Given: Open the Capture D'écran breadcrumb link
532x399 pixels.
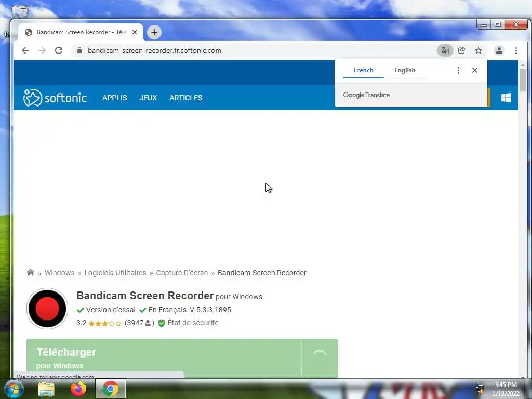Looking at the screenshot, I should 182,273.
